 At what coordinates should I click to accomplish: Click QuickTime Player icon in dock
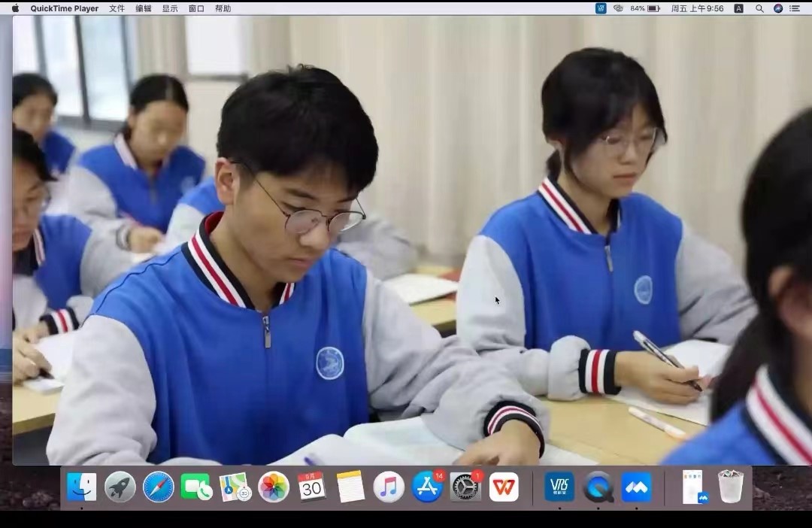[x=598, y=487]
